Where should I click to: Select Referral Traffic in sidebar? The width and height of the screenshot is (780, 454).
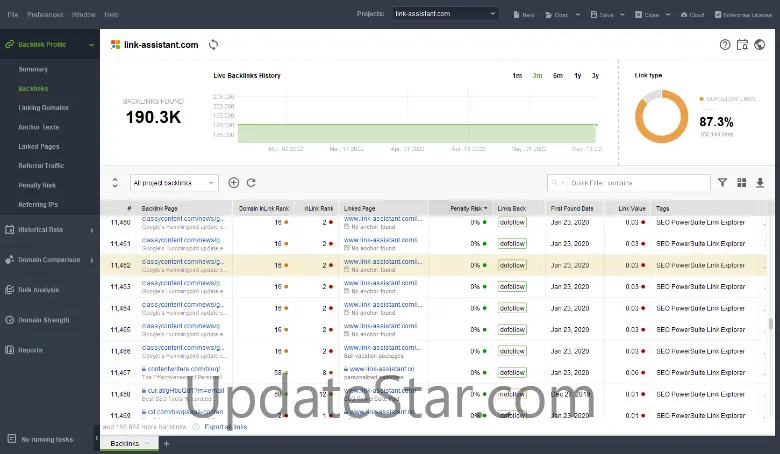point(41,166)
